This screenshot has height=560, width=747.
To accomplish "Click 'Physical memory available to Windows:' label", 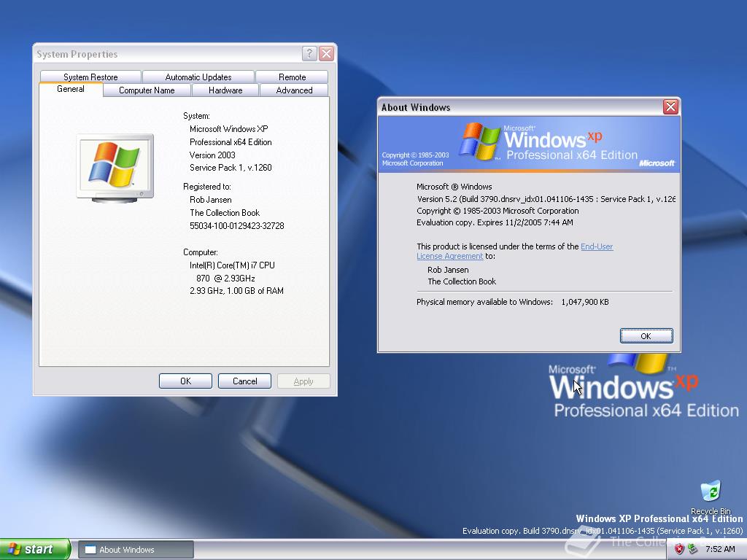I will (x=484, y=302).
